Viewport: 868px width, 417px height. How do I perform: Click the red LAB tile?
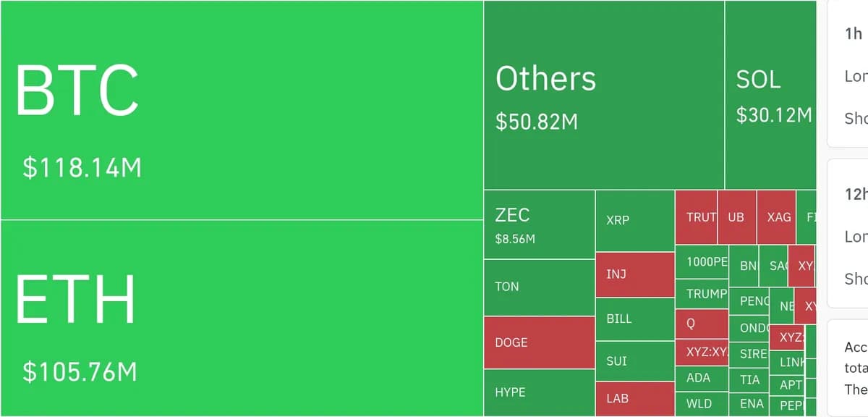635,399
